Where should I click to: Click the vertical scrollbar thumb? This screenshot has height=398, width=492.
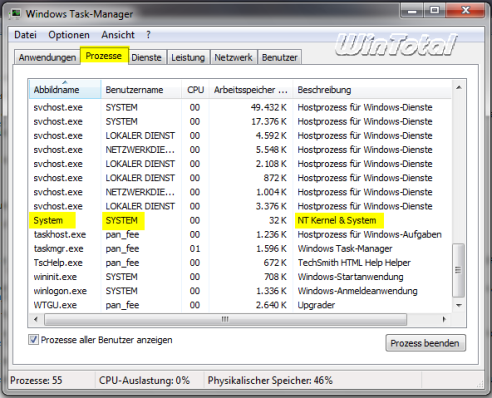pyautogui.click(x=458, y=270)
